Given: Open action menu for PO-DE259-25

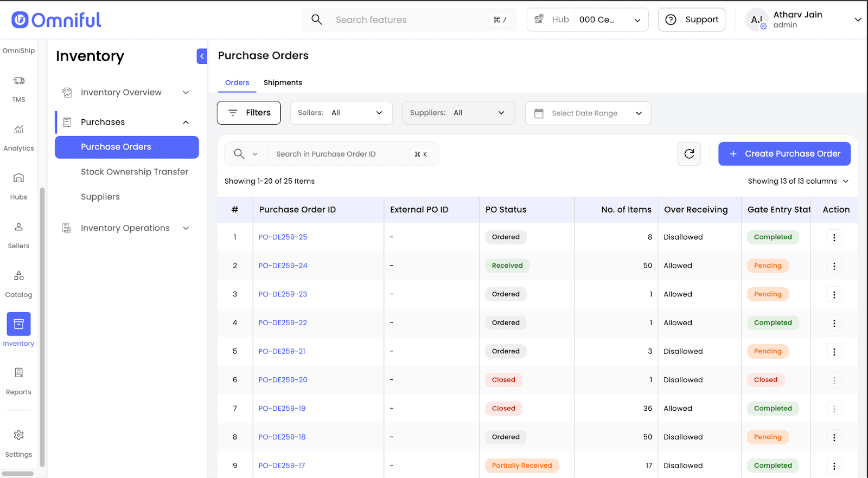Looking at the screenshot, I should tap(834, 237).
